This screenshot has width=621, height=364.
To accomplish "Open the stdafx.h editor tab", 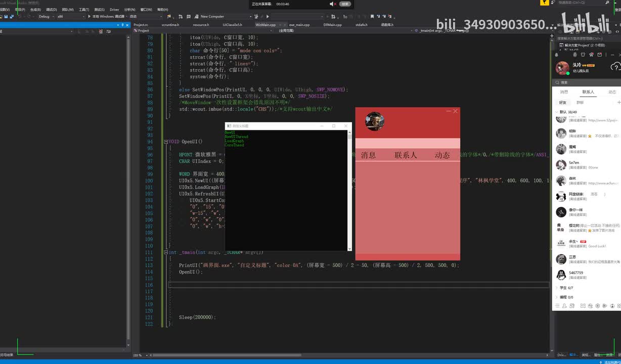I will (361, 24).
